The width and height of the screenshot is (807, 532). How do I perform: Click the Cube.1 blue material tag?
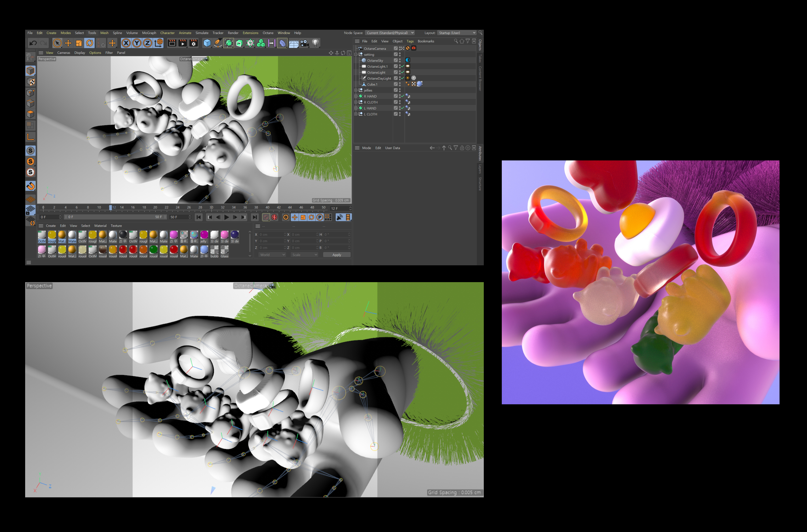point(420,84)
